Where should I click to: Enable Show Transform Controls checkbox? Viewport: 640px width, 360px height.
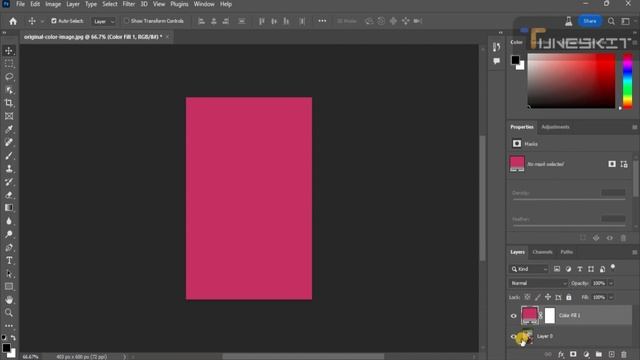[127, 21]
